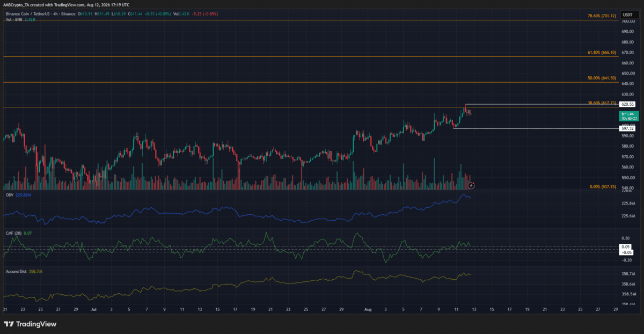644x334 pixels.
Task: Click the OBV value 225.89M
Action: click(23, 195)
